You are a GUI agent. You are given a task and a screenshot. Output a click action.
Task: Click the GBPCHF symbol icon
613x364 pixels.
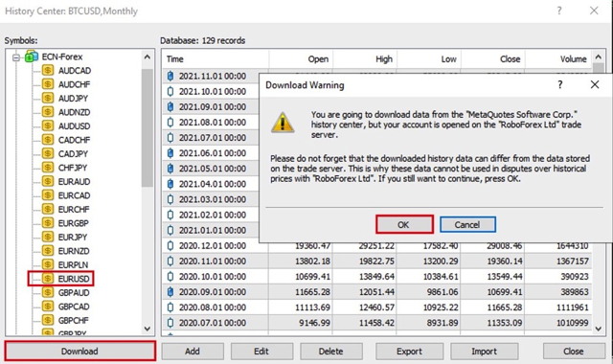[x=48, y=320]
